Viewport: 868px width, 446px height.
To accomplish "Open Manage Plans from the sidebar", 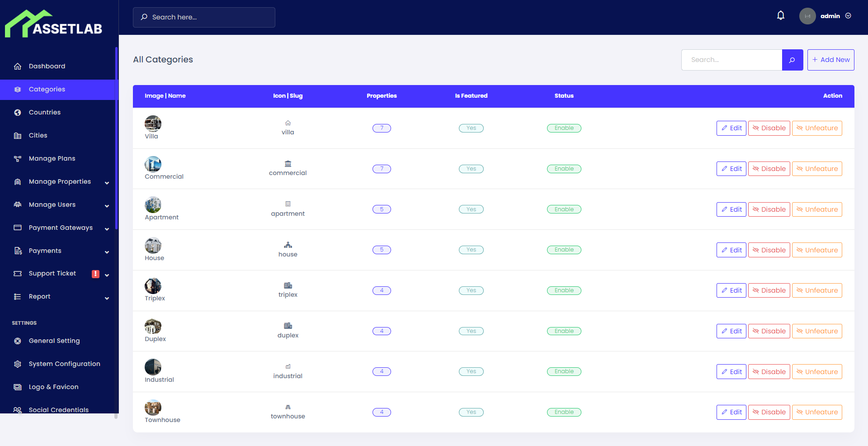I will [x=52, y=158].
